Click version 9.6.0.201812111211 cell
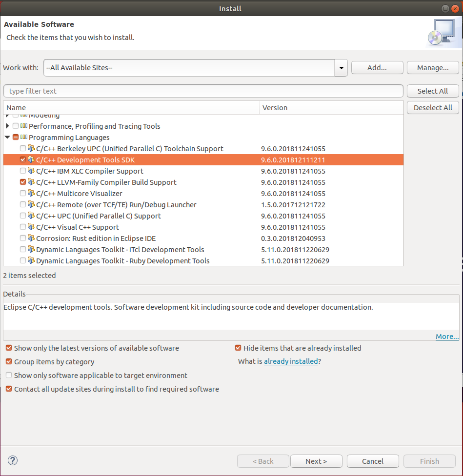The height and width of the screenshot is (476, 463). (x=293, y=160)
